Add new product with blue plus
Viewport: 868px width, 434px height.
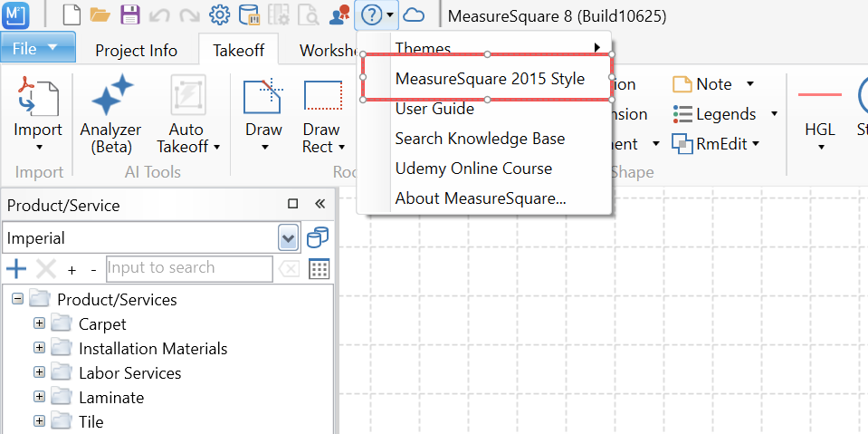coord(16,269)
